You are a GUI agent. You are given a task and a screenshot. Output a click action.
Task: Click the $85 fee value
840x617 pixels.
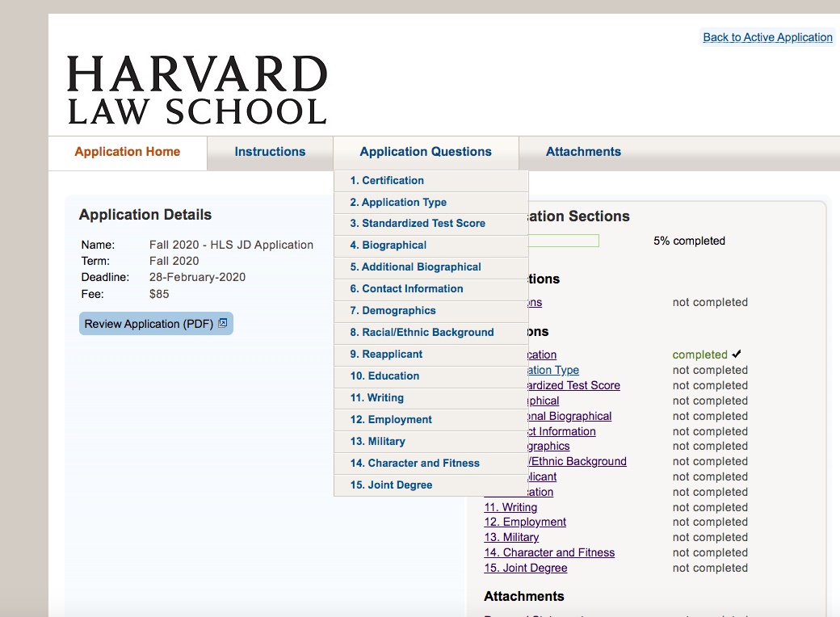159,294
